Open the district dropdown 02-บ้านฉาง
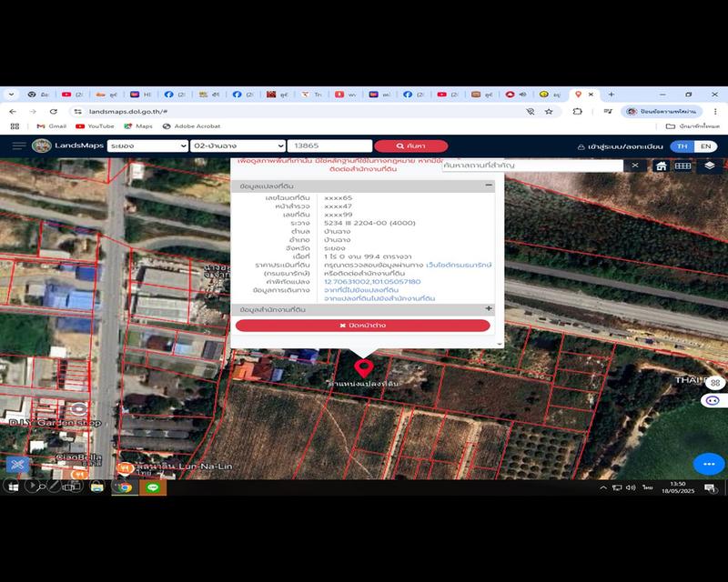728x582 pixels. tap(238, 145)
